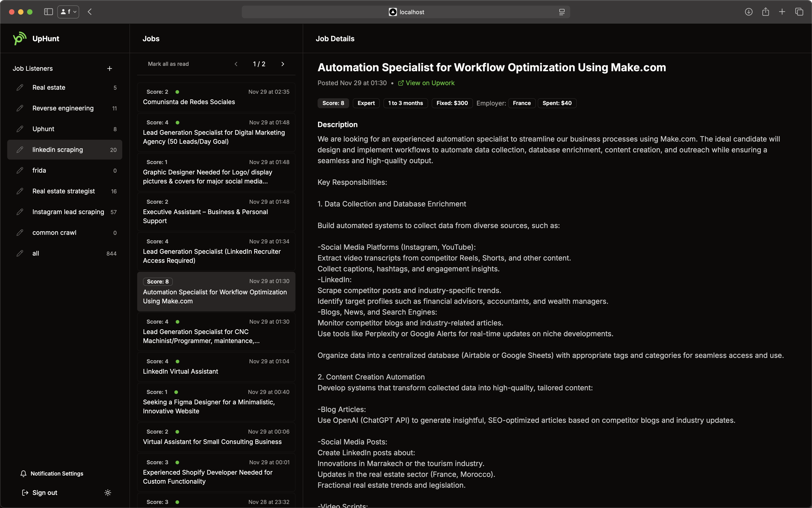Go to the next jobs page arrow

[x=282, y=64]
